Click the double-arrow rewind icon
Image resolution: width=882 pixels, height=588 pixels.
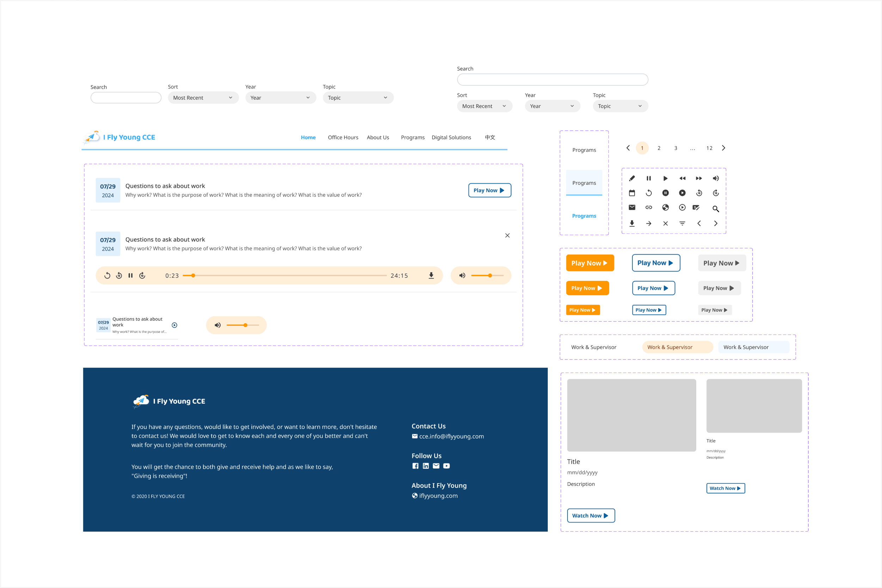tap(682, 178)
